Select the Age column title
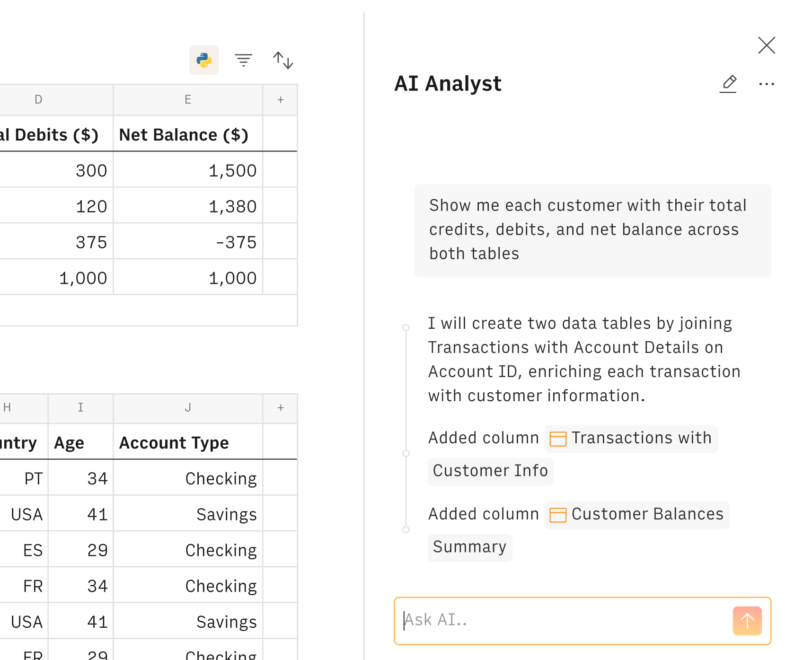This screenshot has width=812, height=660. (x=69, y=443)
